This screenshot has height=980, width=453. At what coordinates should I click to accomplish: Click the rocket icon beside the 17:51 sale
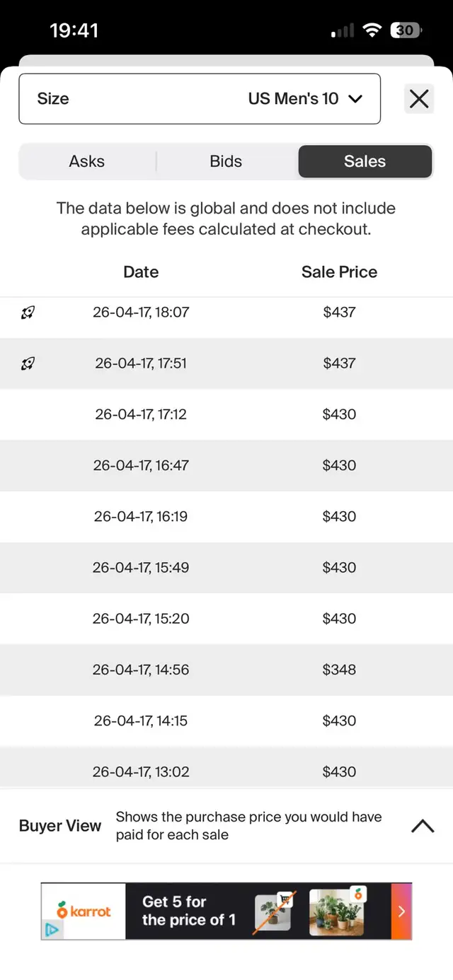[28, 363]
